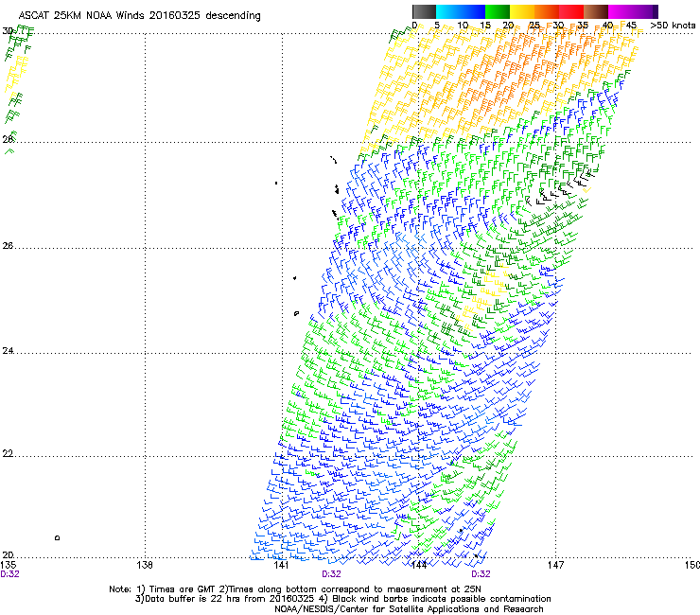Click the '35' knots legend label
700x615 pixels.
point(583,26)
